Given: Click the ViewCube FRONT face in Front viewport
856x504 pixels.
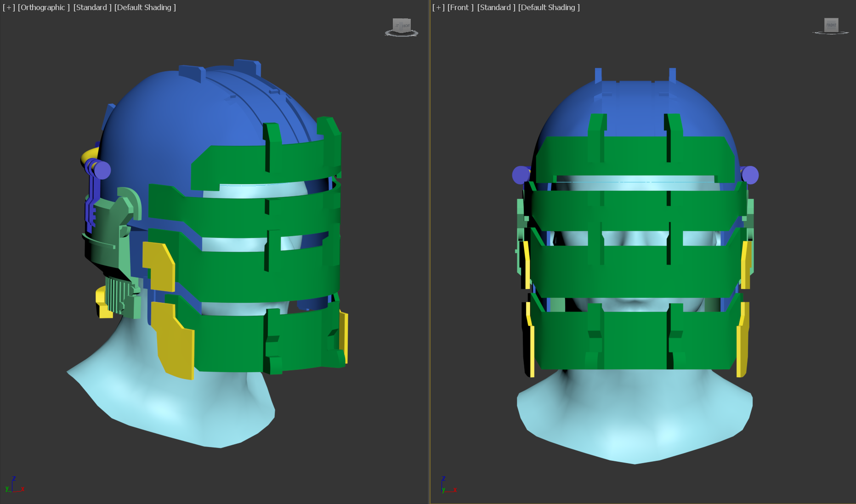Looking at the screenshot, I should click(831, 25).
